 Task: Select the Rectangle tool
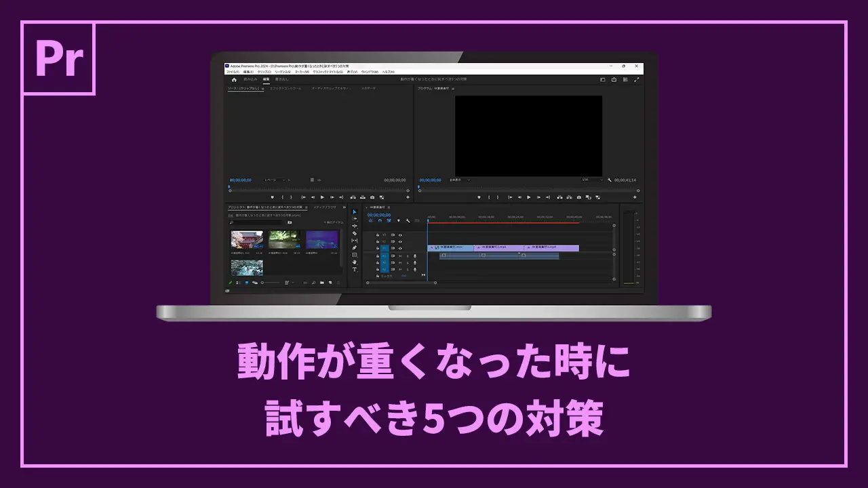click(x=355, y=255)
